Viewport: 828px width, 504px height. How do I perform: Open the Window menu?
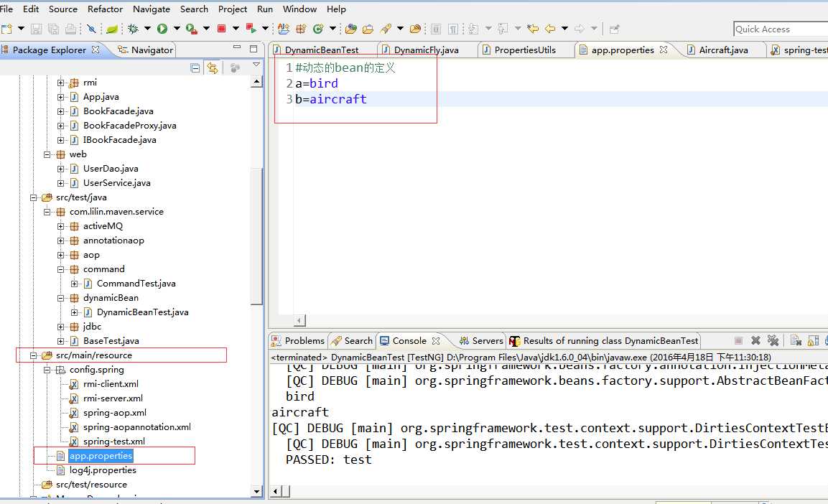click(x=299, y=9)
